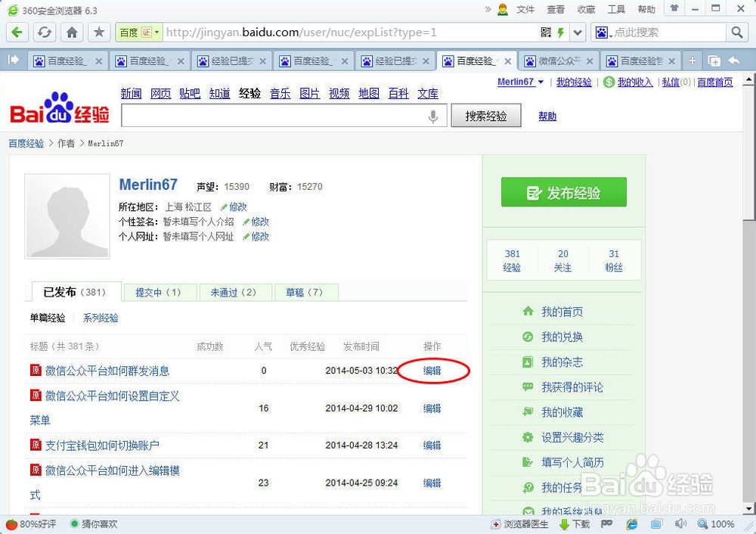Open the 文件 menu
756x534 pixels.
[x=525, y=9]
